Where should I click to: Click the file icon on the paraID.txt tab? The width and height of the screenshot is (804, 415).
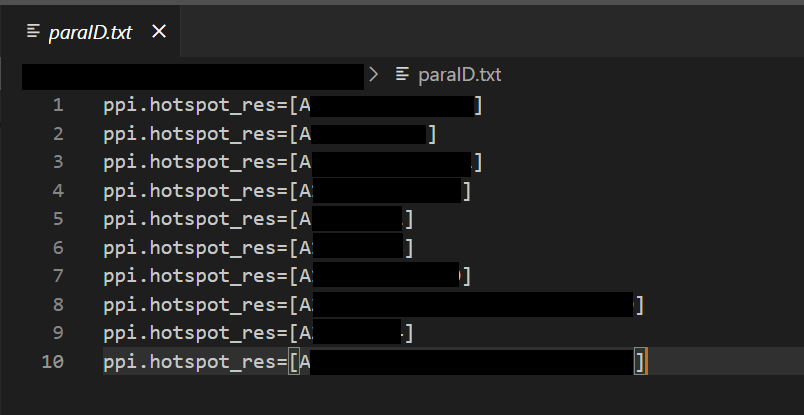[x=33, y=32]
